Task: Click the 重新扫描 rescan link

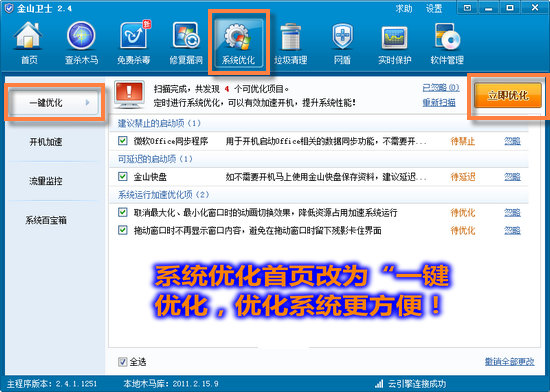Action: point(439,102)
